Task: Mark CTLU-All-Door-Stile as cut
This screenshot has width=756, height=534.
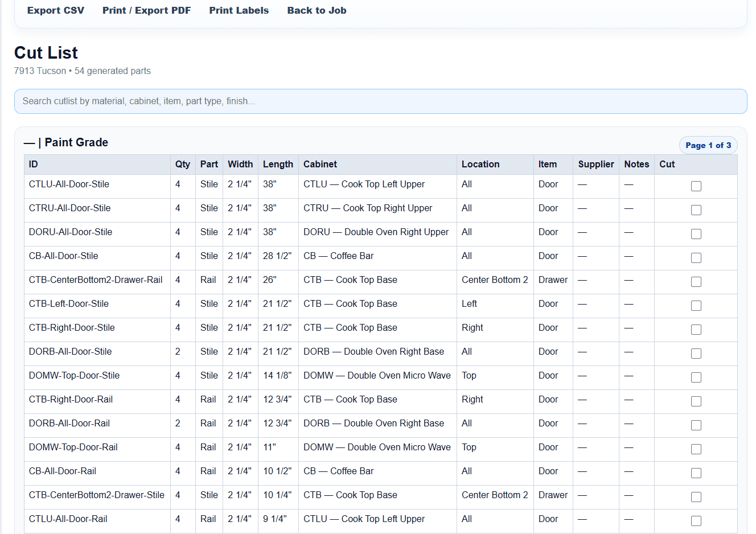Action: 696,186
